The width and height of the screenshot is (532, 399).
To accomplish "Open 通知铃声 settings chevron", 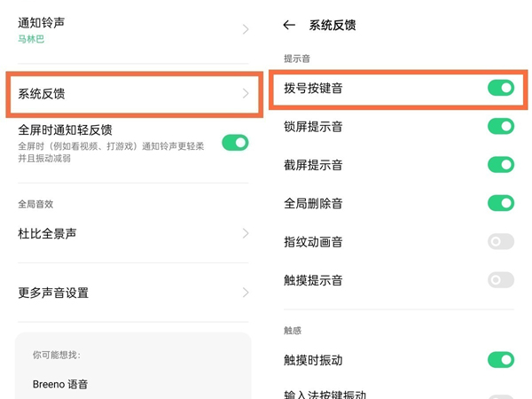I will click(246, 30).
